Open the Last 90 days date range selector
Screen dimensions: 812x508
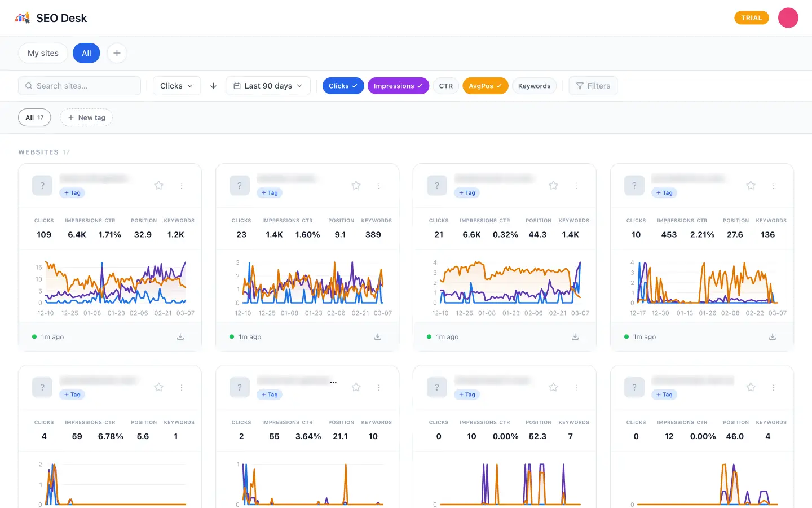(x=268, y=85)
